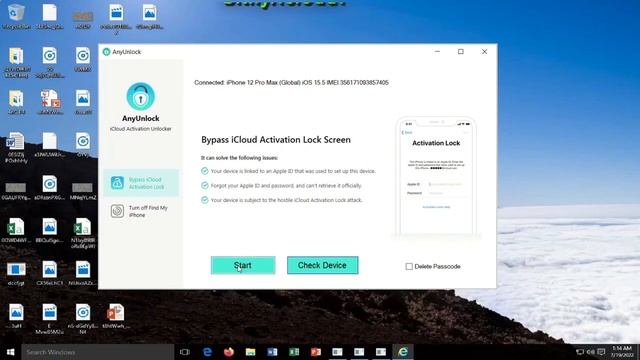
Task: Select Bypass iCloud Activation Lock sidebar item
Action: click(141, 183)
